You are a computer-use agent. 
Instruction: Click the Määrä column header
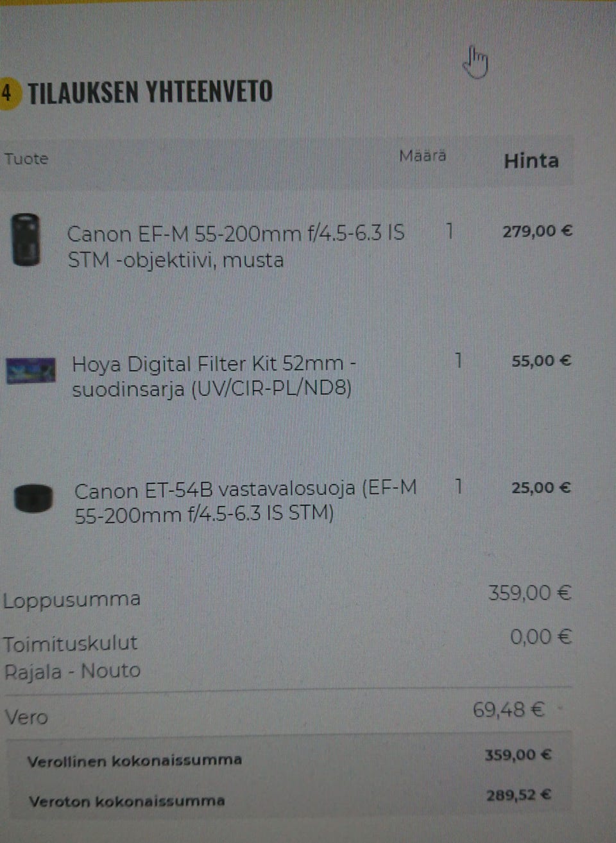coord(422,156)
